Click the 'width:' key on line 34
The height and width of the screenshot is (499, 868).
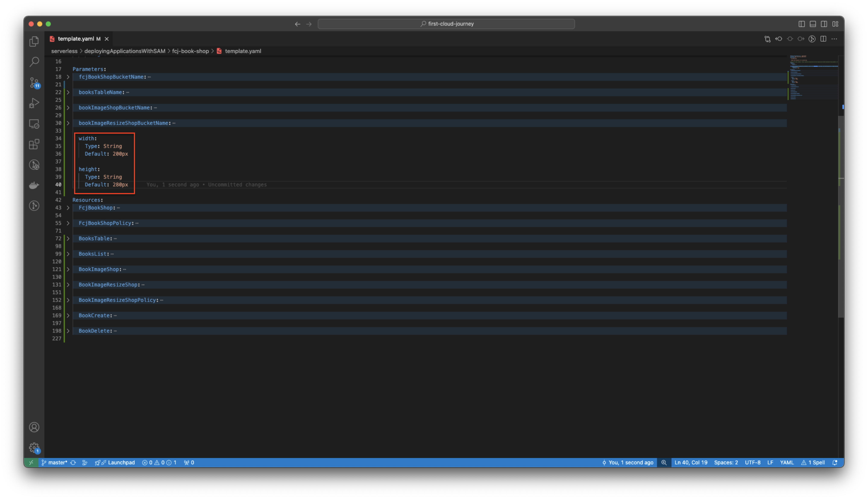tap(88, 139)
